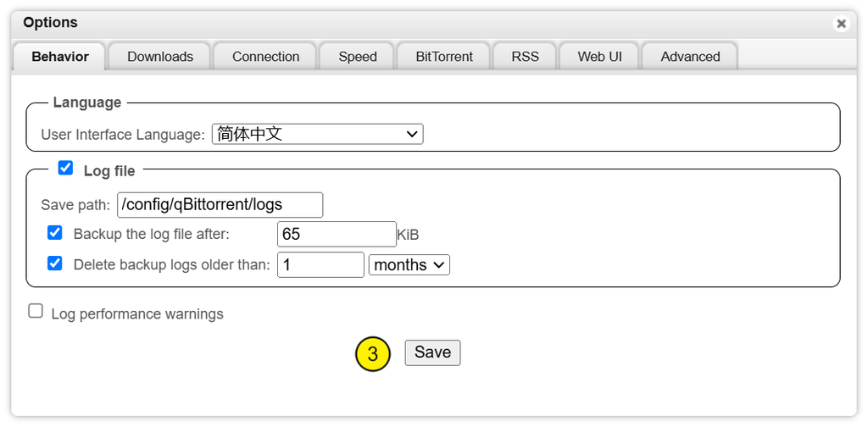The height and width of the screenshot is (427, 868).
Task: Click the backup log age number field
Action: click(320, 265)
